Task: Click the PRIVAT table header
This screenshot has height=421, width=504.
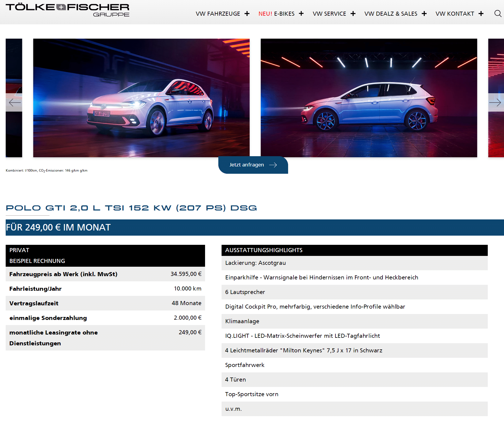Action: (19, 250)
